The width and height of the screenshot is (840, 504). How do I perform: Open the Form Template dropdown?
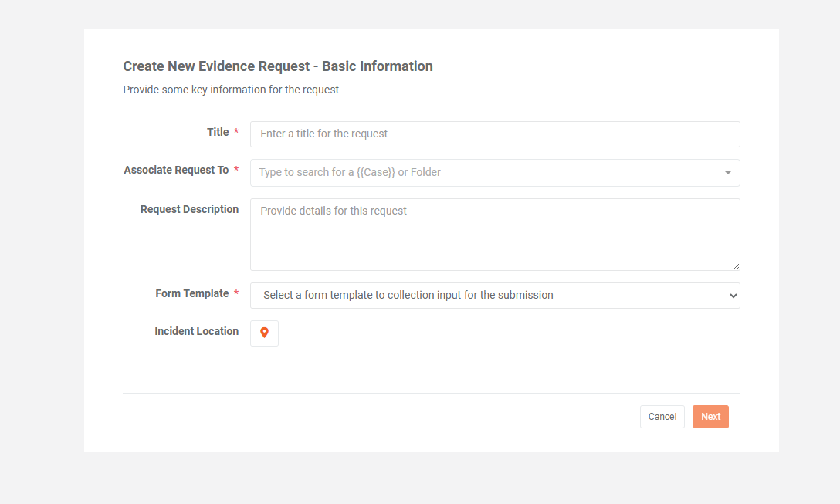tap(494, 296)
